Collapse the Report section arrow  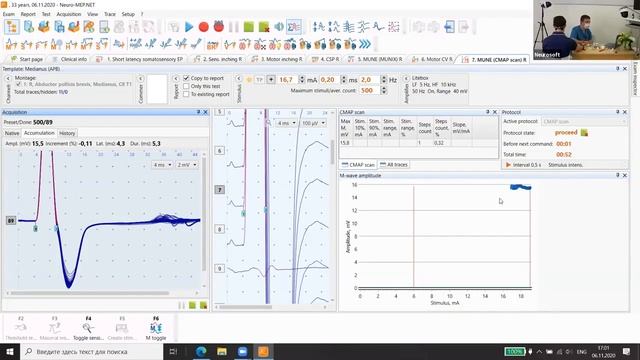pyautogui.click(x=176, y=78)
